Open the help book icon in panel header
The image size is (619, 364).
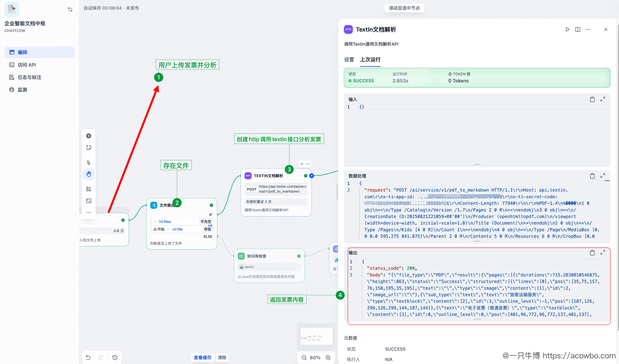click(x=577, y=30)
